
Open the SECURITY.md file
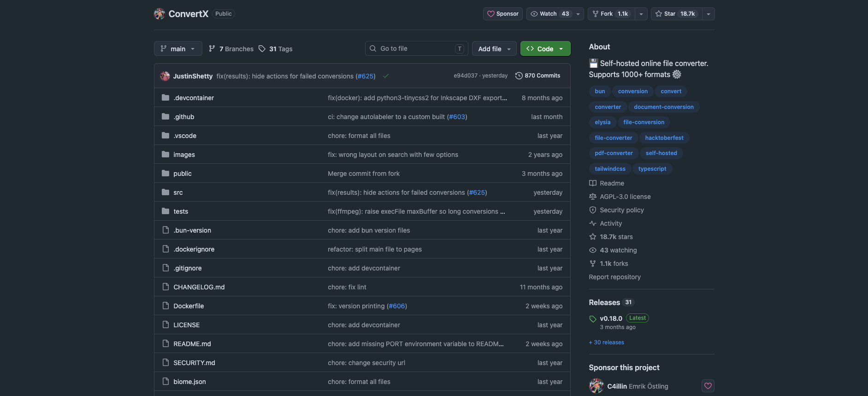(194, 363)
